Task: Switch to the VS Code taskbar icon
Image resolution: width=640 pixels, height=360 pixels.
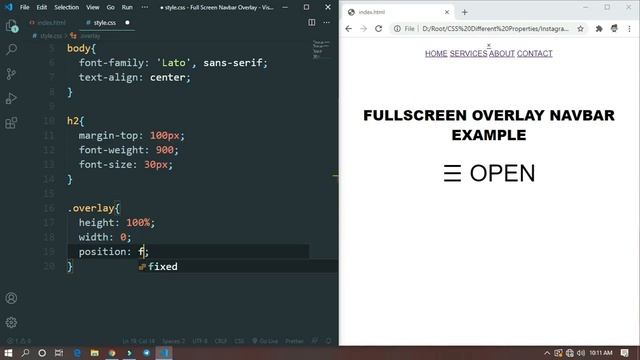Action: coord(164,353)
